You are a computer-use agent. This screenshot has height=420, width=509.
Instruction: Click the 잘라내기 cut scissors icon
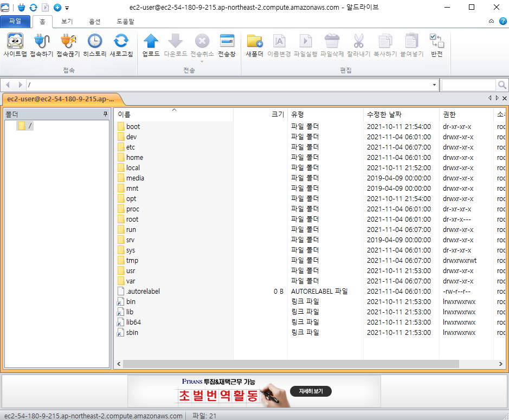click(x=358, y=45)
